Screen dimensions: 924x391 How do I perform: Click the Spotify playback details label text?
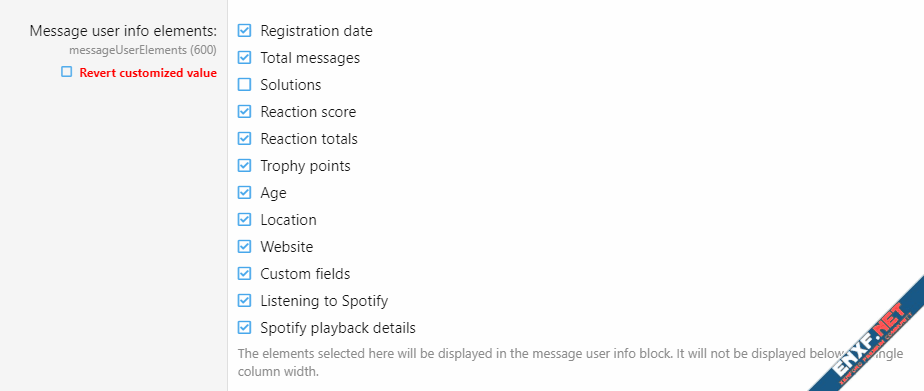click(x=338, y=328)
